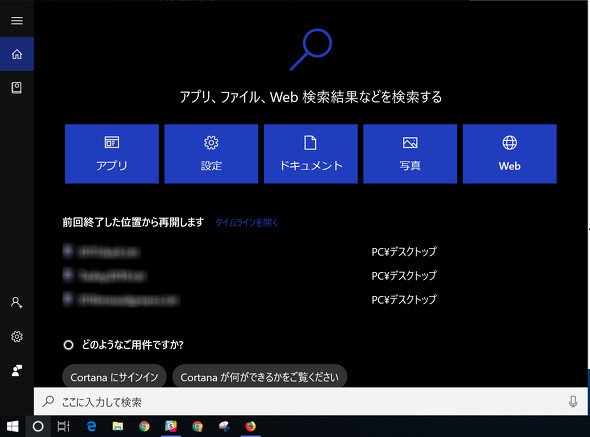Open the Windows Start button

(x=12, y=426)
